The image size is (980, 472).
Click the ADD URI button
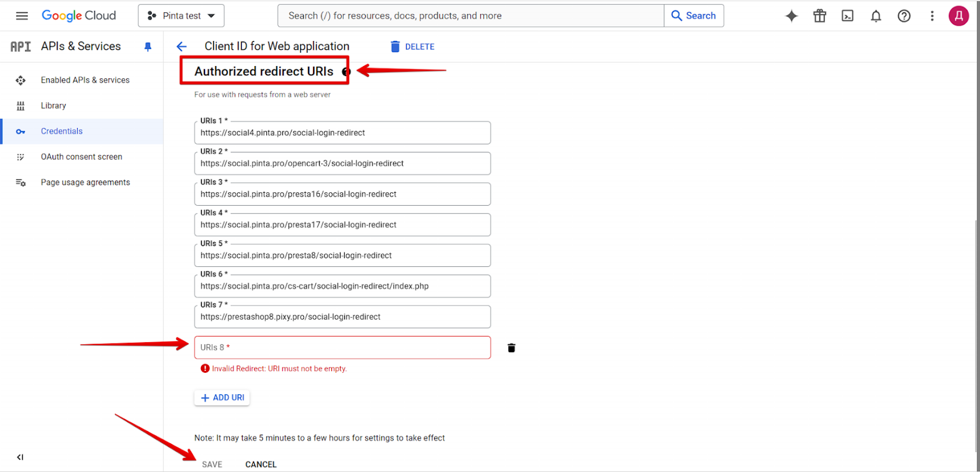(x=222, y=398)
